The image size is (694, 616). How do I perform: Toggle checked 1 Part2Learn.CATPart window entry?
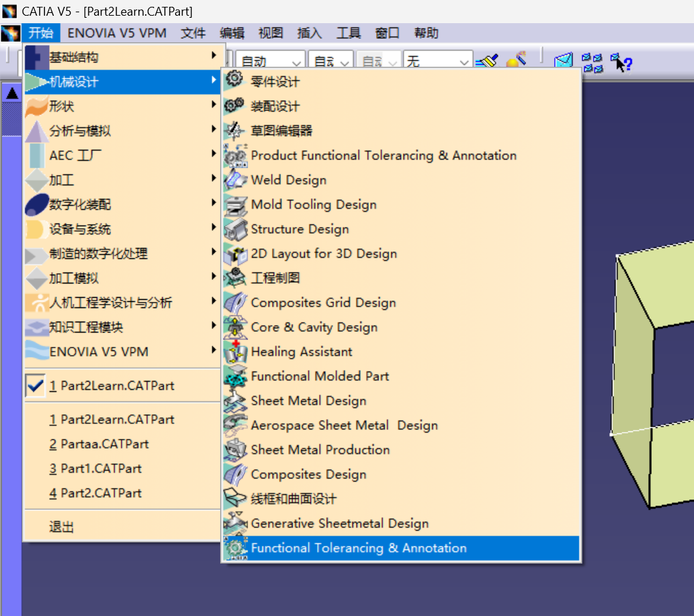point(123,386)
